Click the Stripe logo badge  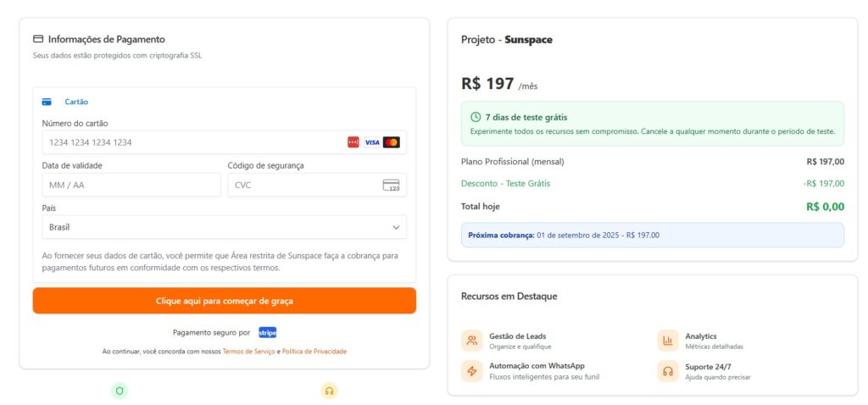(268, 332)
